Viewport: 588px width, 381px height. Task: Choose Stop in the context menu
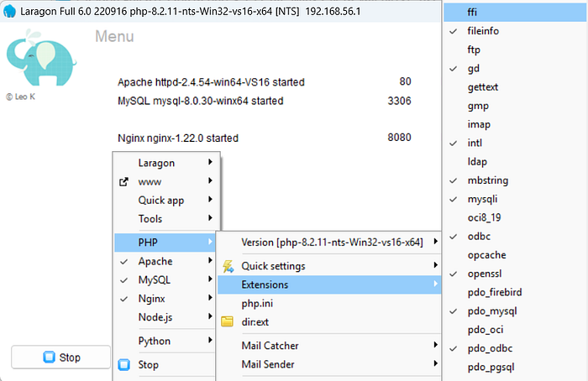(165, 364)
